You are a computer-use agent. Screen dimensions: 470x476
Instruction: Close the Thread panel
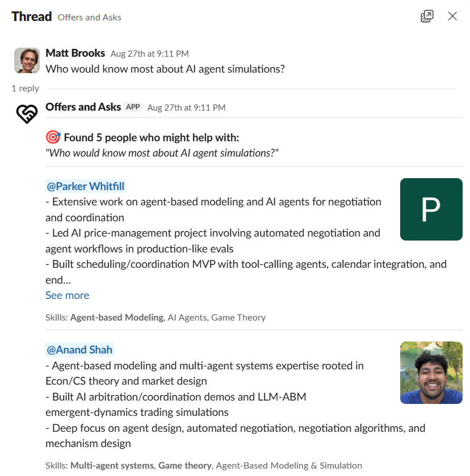(452, 16)
